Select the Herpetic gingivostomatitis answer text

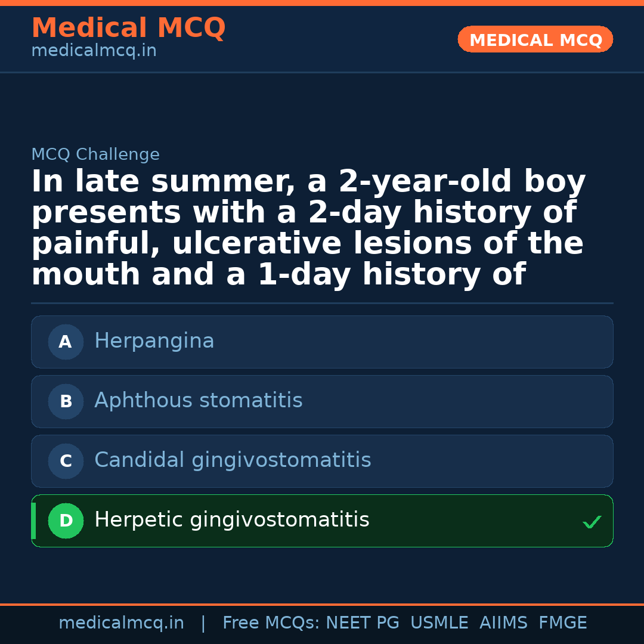click(x=231, y=520)
